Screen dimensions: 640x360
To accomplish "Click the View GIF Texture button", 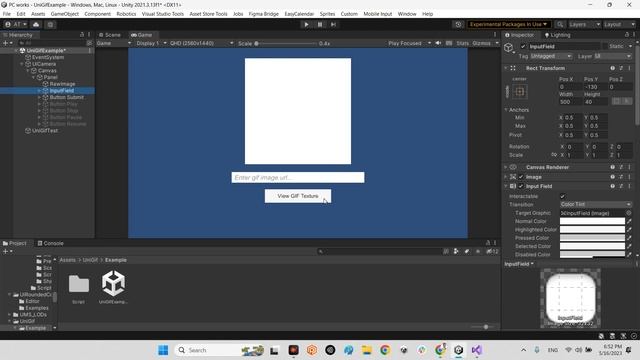I will coord(298,196).
